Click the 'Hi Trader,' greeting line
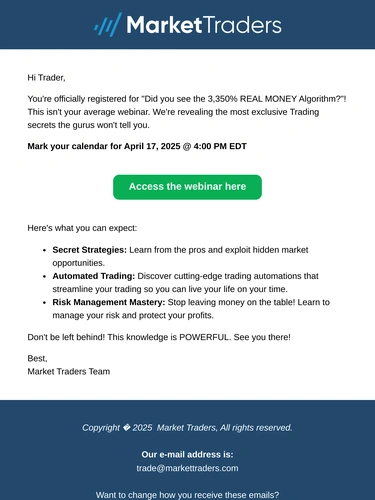The image size is (375, 500). coord(46,78)
